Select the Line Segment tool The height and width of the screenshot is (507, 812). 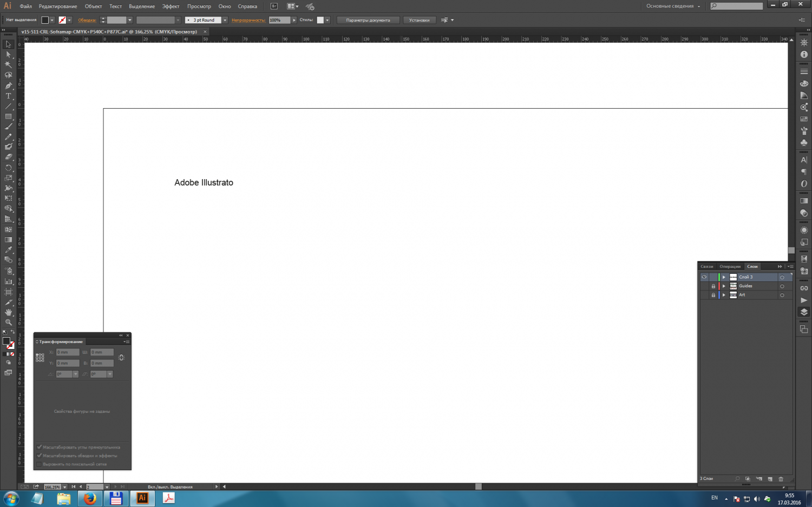click(x=8, y=106)
